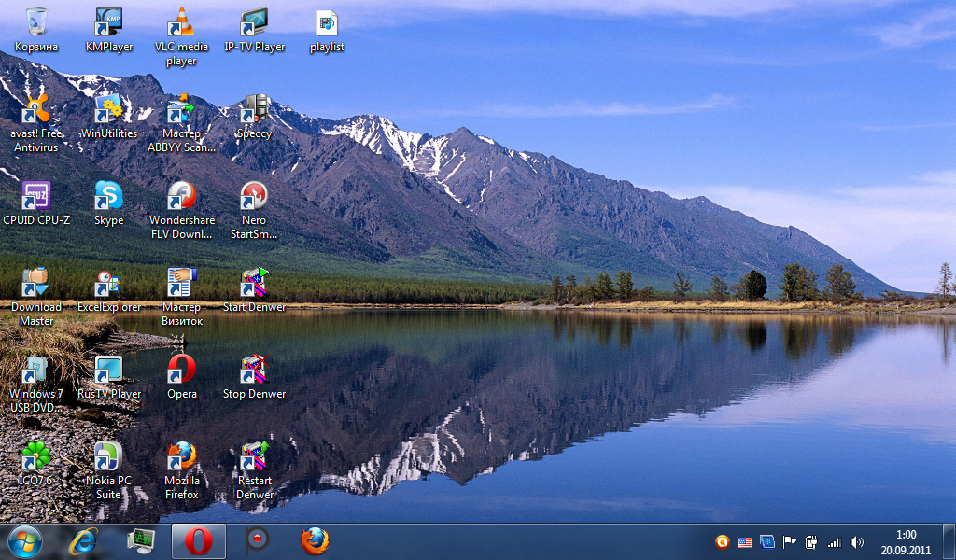Select the Stop Denwer desktop shortcut
Screen dimensions: 956x560
(254, 371)
